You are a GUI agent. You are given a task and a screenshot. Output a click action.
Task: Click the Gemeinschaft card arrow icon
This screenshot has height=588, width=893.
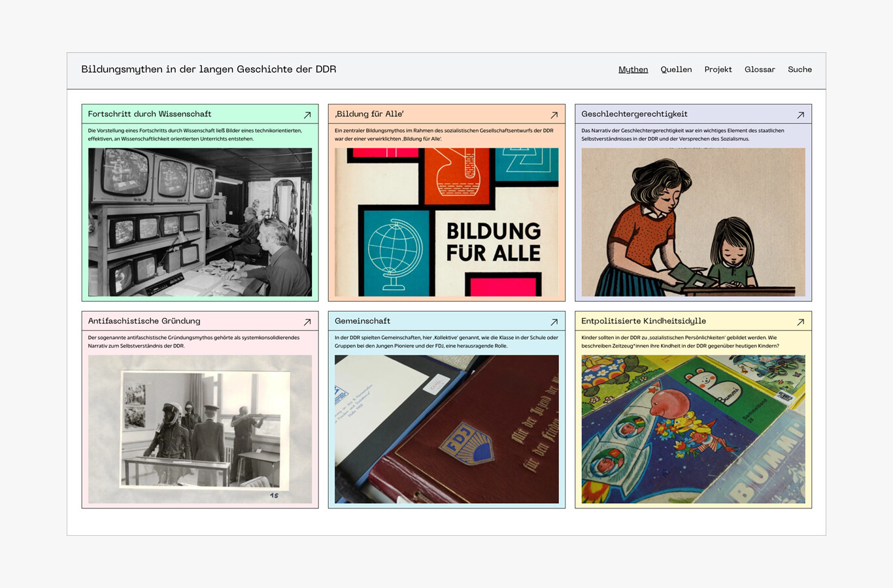coord(554,322)
